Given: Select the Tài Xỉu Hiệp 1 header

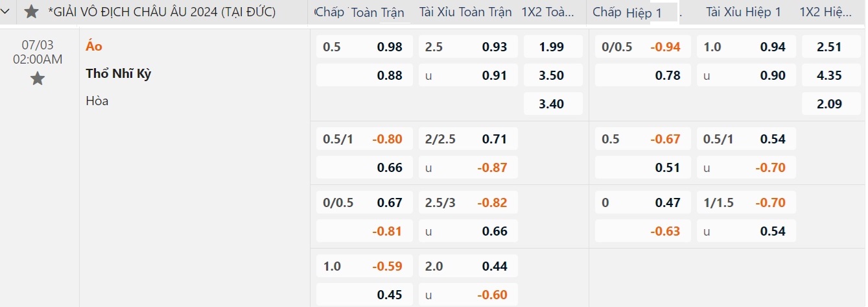Looking at the screenshot, I should pyautogui.click(x=743, y=12).
